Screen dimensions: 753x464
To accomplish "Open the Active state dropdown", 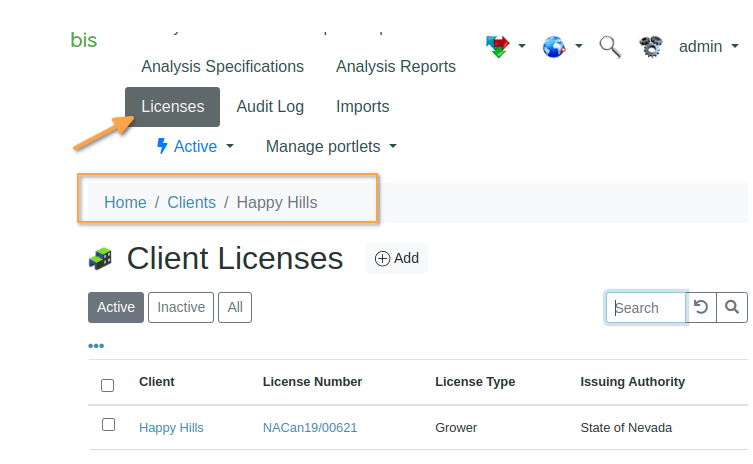I will 195,146.
